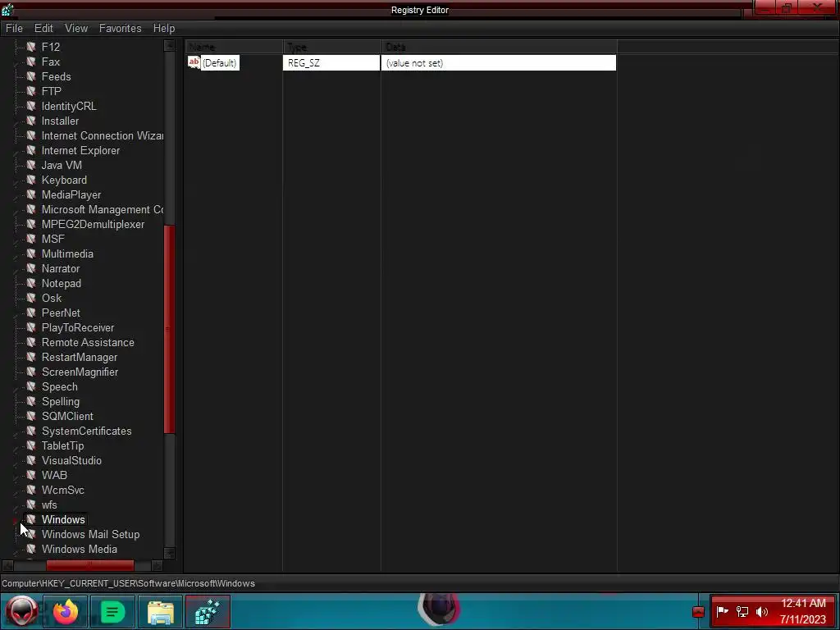Screen dimensions: 840x630
Task: Select the REG_SZ type cell
Action: click(331, 63)
